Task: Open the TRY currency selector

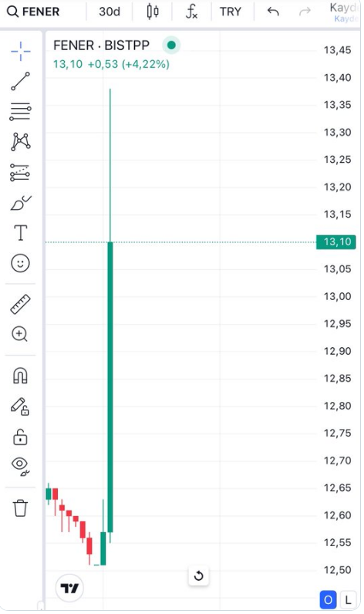Action: pos(230,12)
